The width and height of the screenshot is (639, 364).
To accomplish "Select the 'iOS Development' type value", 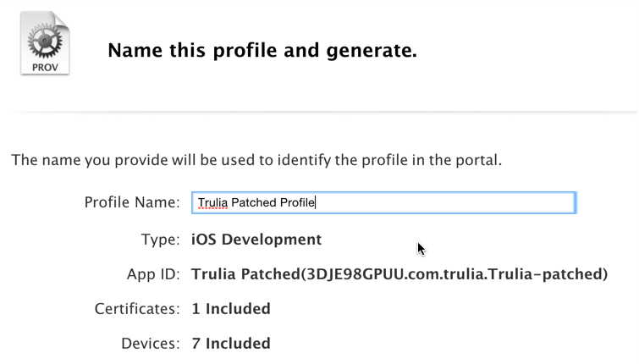I will point(256,240).
